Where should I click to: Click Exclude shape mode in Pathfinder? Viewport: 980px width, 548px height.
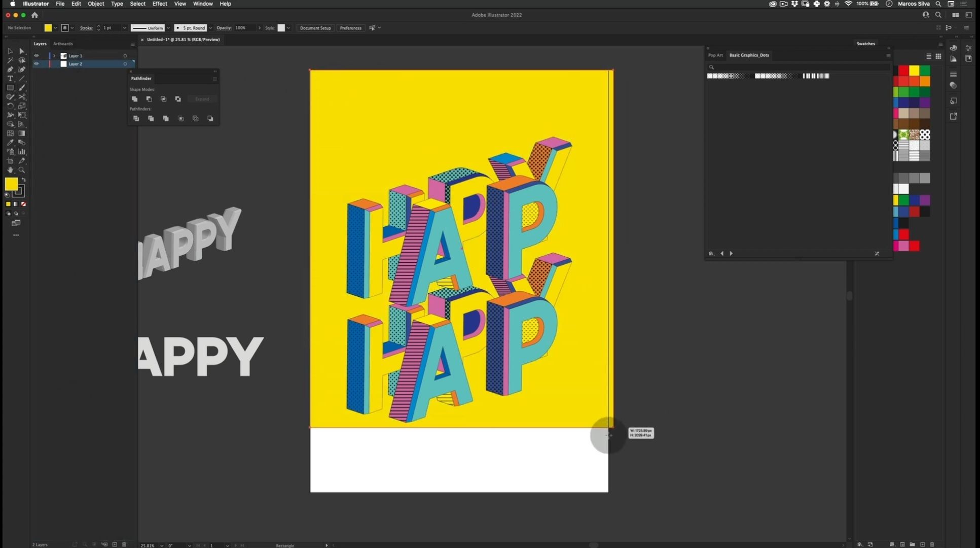178,99
